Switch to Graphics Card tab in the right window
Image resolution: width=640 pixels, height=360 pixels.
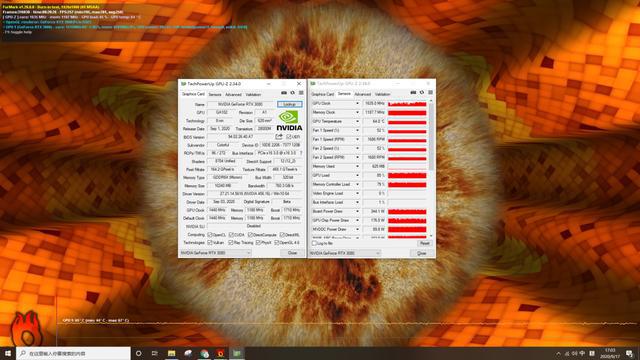(x=323, y=94)
